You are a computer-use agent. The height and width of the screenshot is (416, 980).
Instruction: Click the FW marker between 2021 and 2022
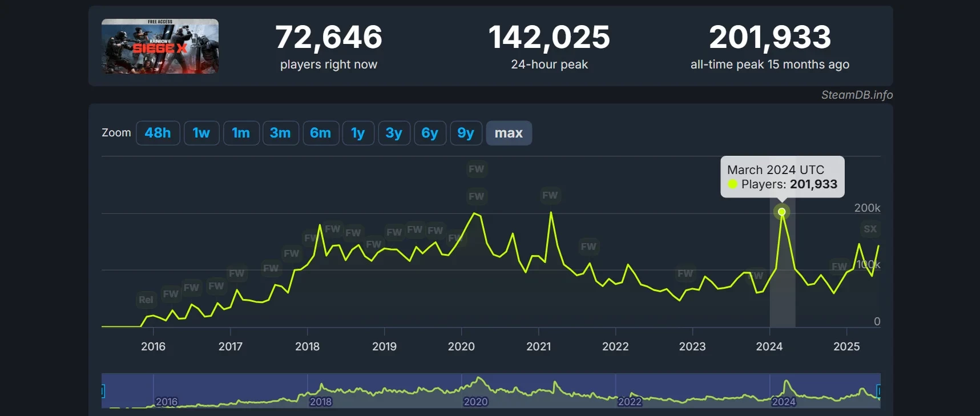click(x=588, y=247)
